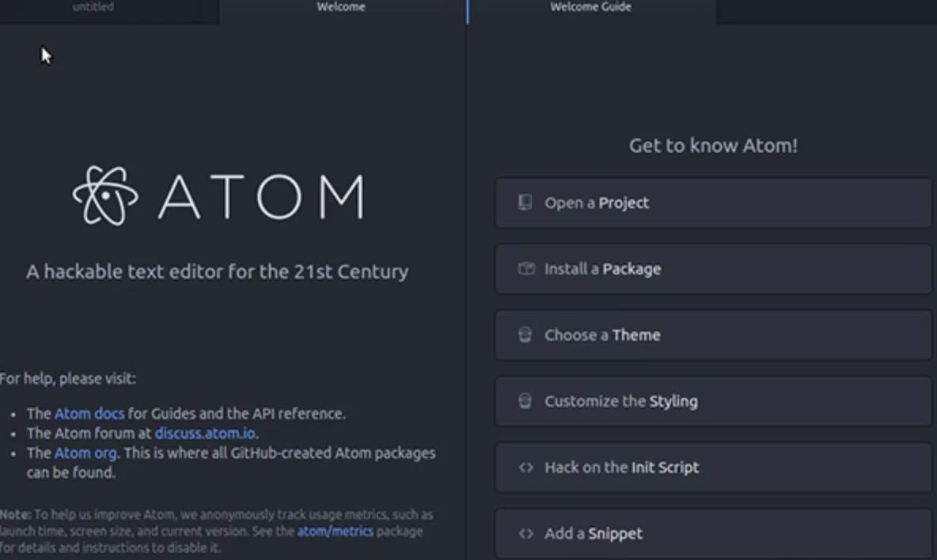
Task: Click the paint bucket icon beside Customize the Styling
Action: [x=525, y=401]
